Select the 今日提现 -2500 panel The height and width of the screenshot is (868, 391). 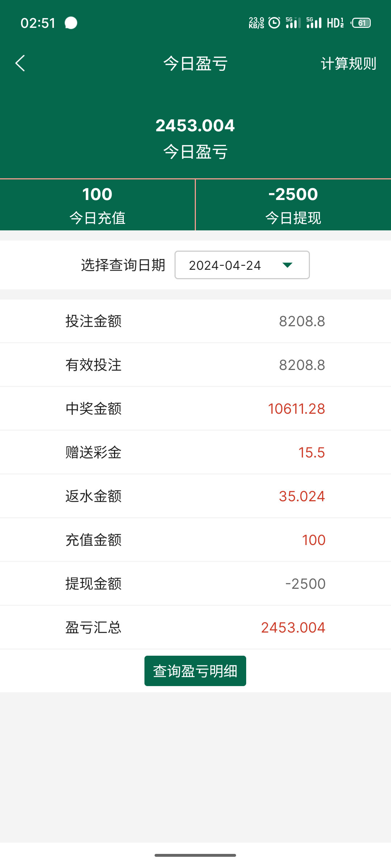[293, 205]
